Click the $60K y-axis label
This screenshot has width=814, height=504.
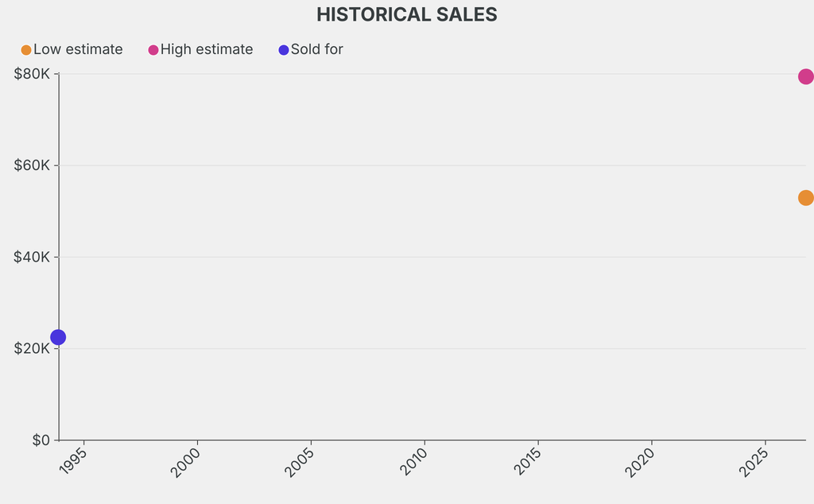click(x=32, y=165)
